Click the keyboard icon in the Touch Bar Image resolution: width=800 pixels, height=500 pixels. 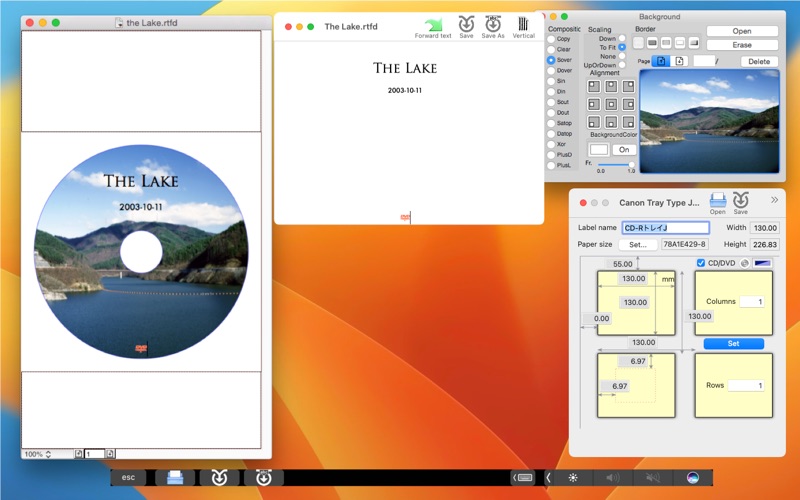523,478
